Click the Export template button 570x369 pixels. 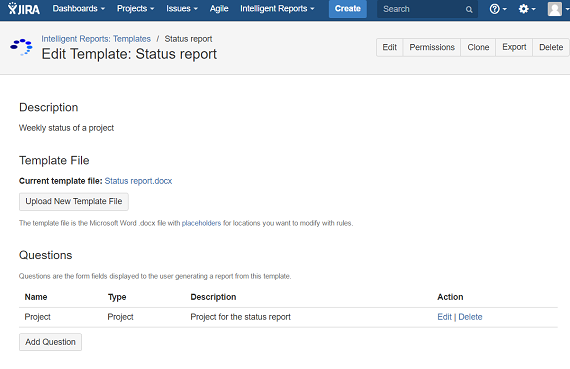[514, 47]
